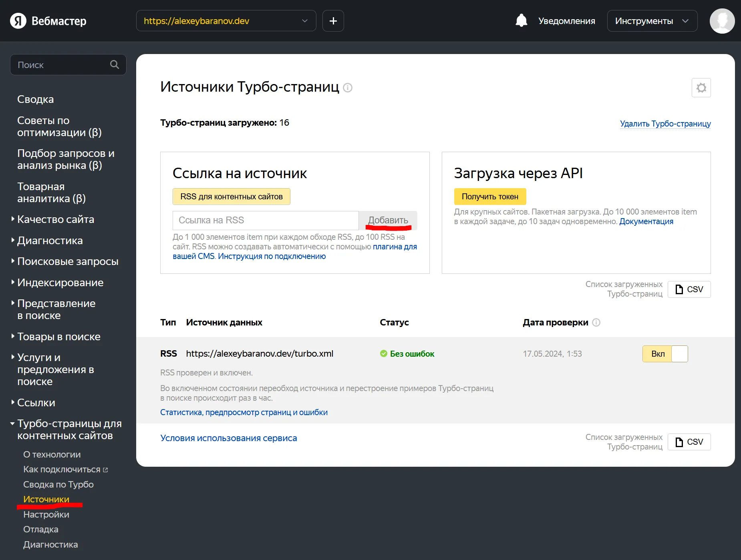Click the plus icon to add site
This screenshot has width=741, height=560.
coord(333,21)
